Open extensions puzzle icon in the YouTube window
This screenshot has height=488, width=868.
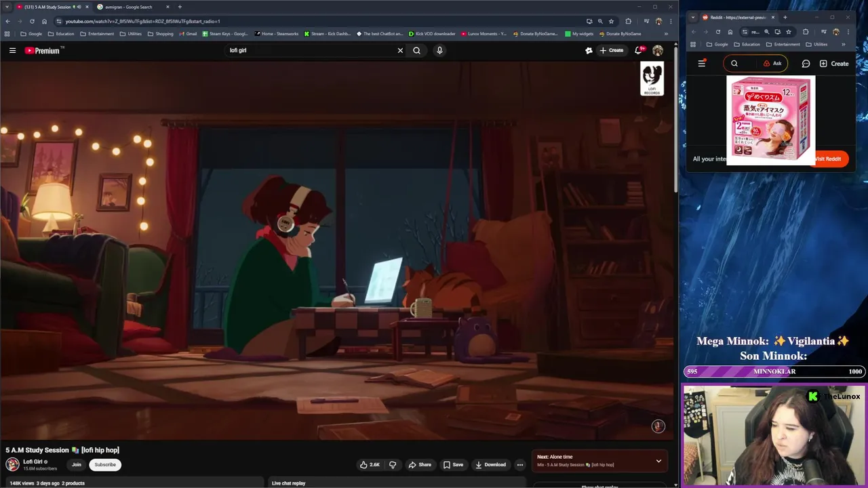pyautogui.click(x=628, y=21)
